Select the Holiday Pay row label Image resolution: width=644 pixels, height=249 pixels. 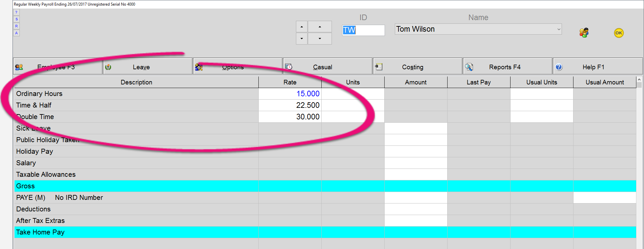tap(35, 151)
